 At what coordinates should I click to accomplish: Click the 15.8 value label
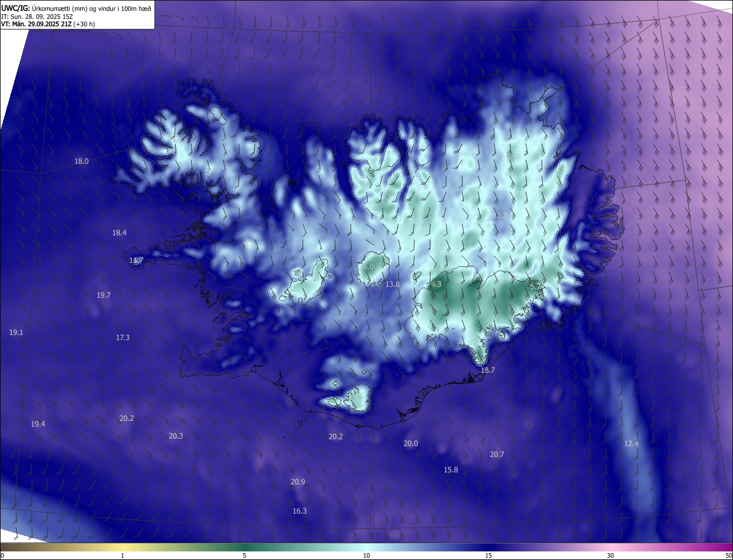(451, 470)
